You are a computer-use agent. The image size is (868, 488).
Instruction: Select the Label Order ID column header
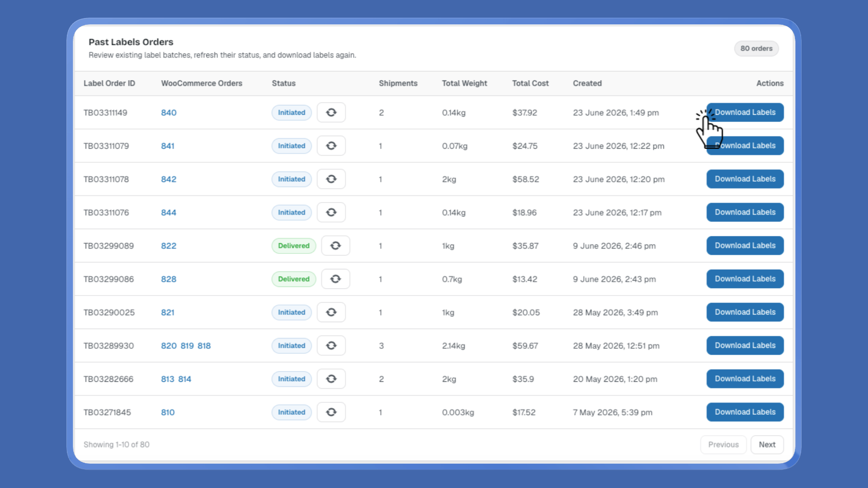[109, 83]
